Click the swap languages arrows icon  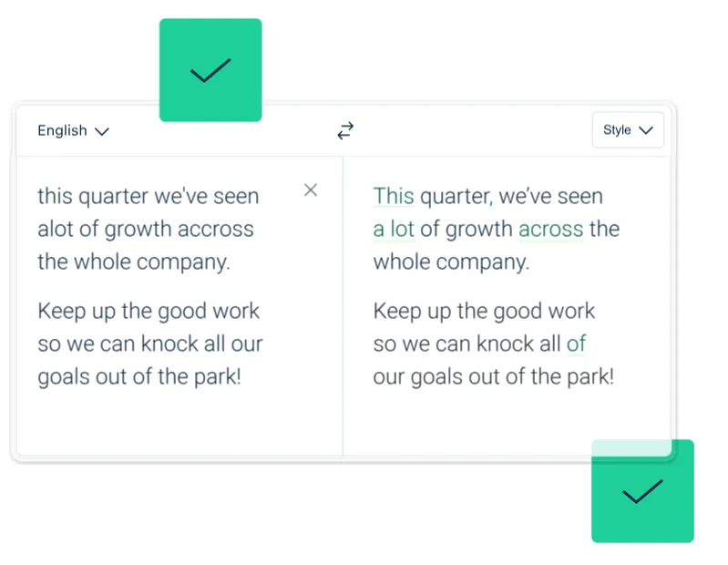[x=345, y=131]
